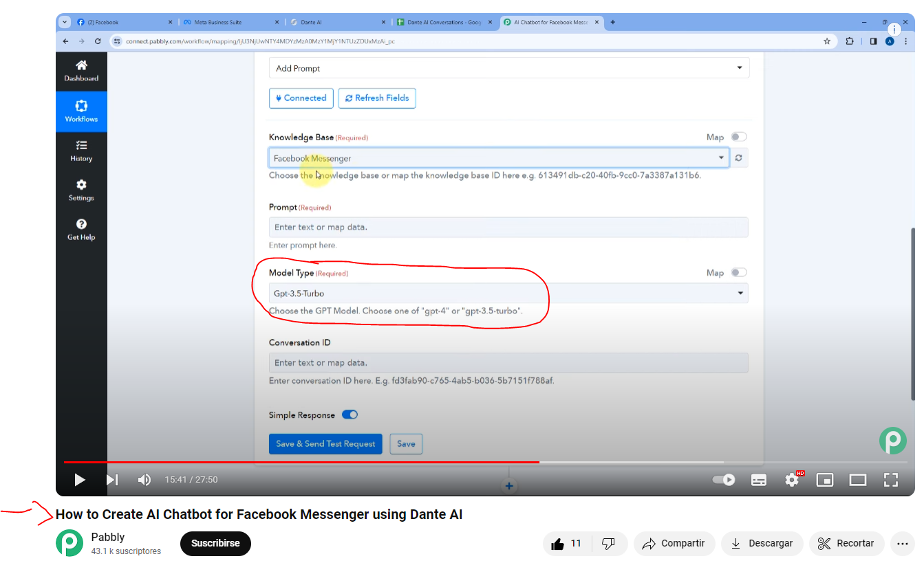Open the Knowledge Base dropdown

(x=498, y=158)
